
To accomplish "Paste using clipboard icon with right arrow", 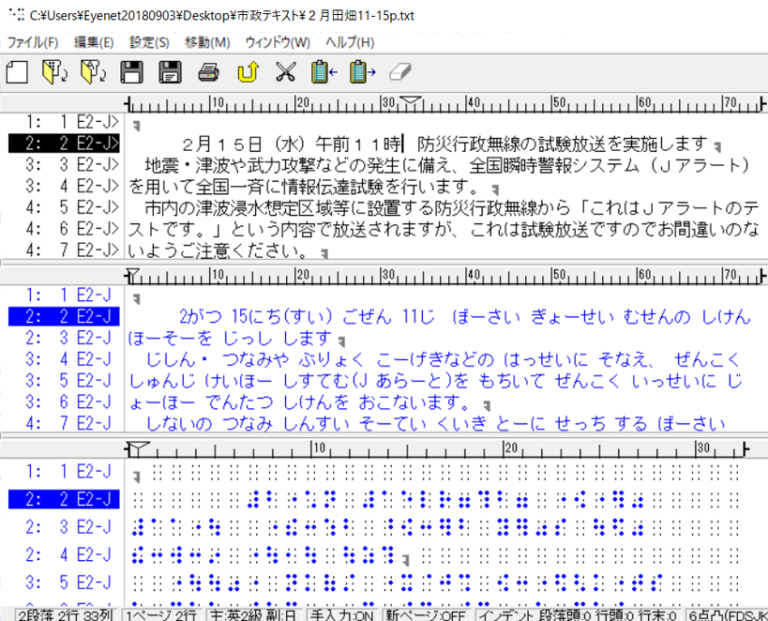I will (x=362, y=72).
